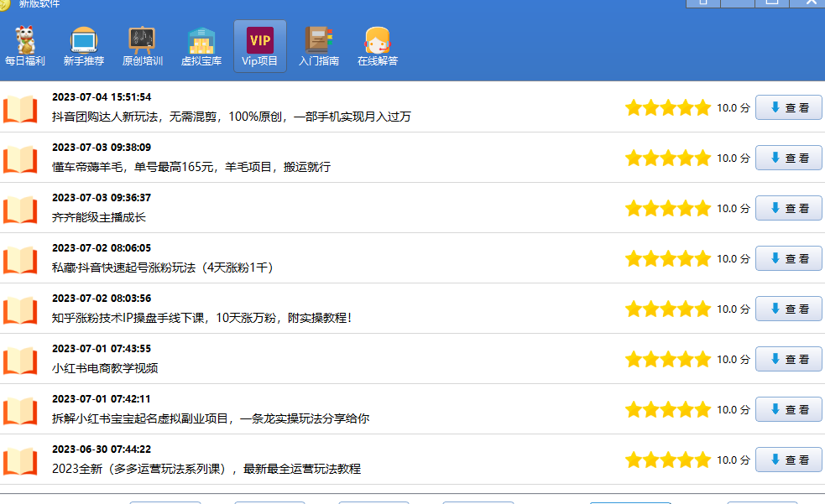Click book icon for 私藏·抖音快速起号 entry
The image size is (825, 504).
pyautogui.click(x=20, y=260)
